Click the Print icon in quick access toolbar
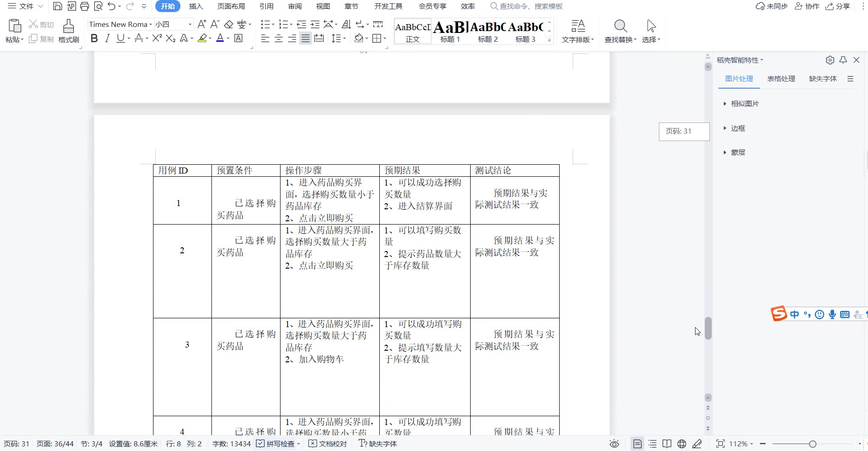 pos(84,6)
